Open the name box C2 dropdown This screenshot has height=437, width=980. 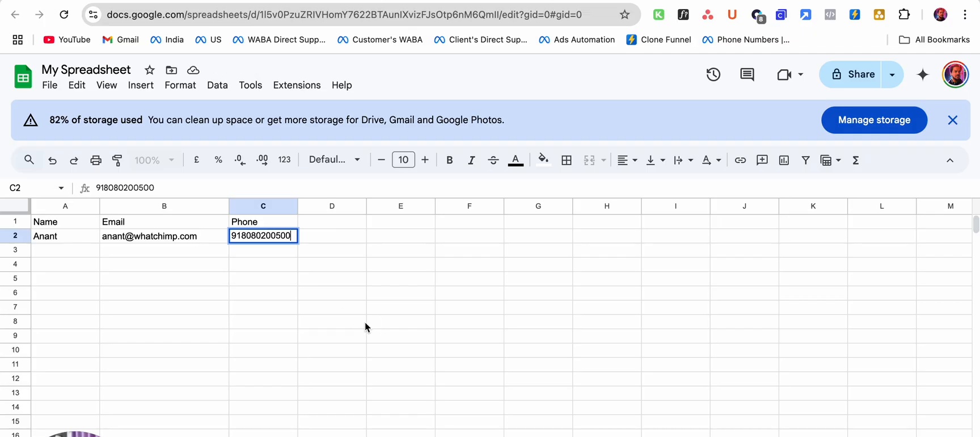(x=61, y=188)
